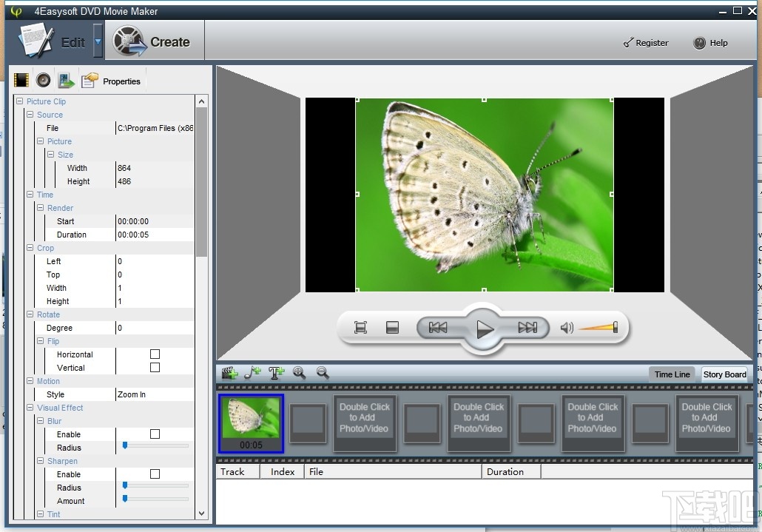
Task: Enable the Sharpen effect checkbox
Action: point(154,474)
